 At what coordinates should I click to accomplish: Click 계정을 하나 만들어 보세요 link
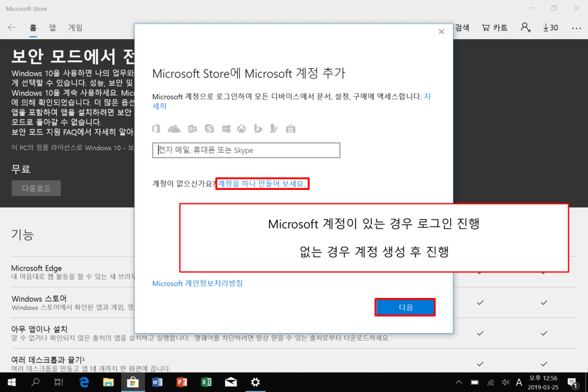pyautogui.click(x=262, y=183)
